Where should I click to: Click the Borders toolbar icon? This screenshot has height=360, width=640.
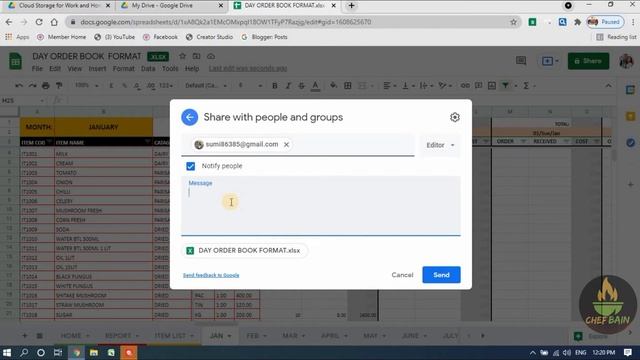[348, 86]
